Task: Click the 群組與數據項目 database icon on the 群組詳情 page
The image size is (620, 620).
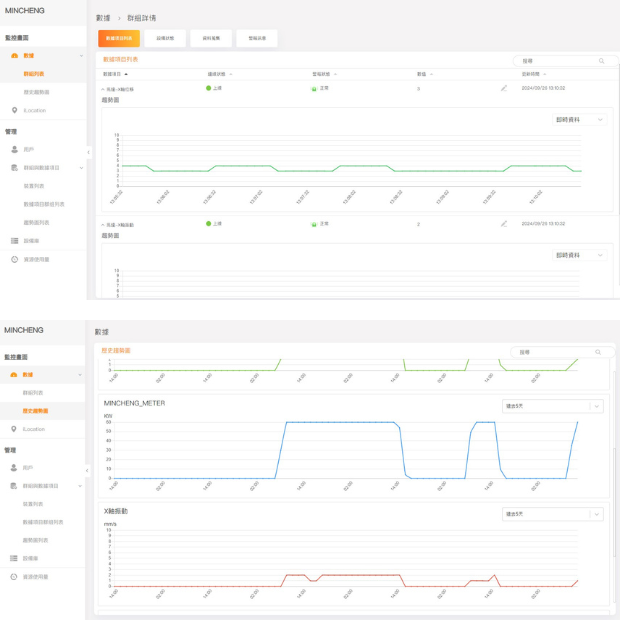Action: click(15, 168)
